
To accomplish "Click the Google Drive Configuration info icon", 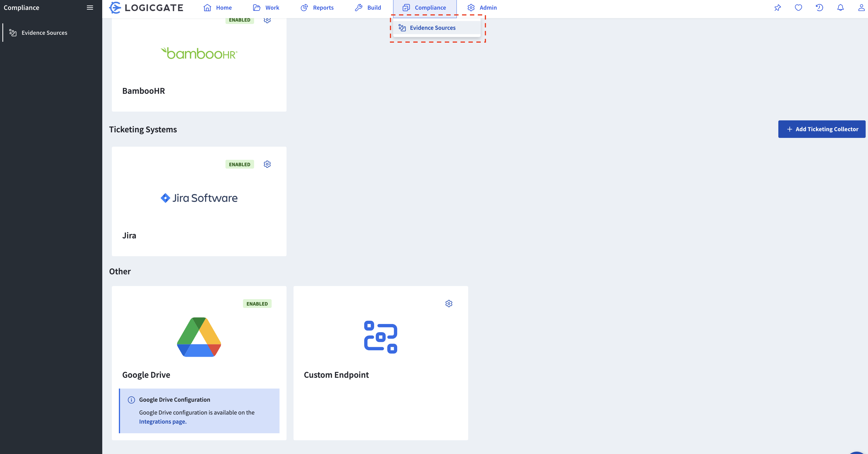I will pyautogui.click(x=131, y=400).
